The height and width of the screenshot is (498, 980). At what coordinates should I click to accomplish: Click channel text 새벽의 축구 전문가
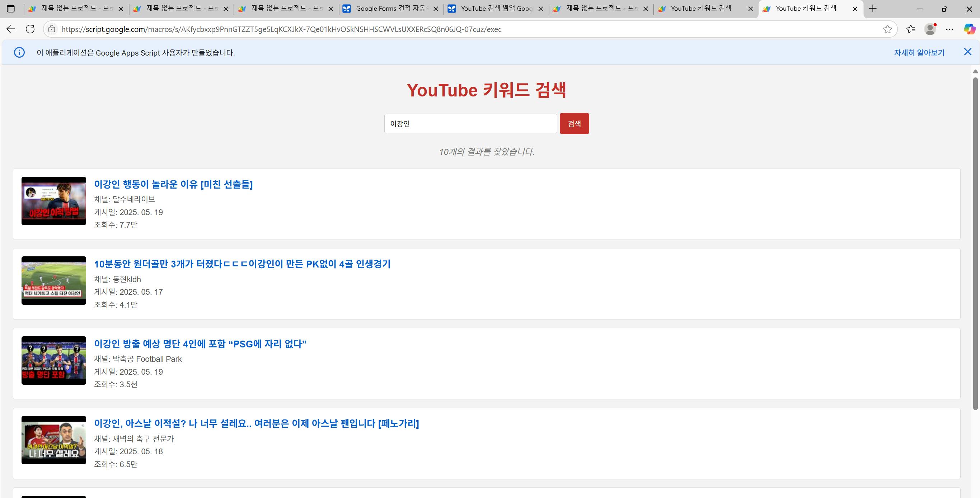(143, 439)
